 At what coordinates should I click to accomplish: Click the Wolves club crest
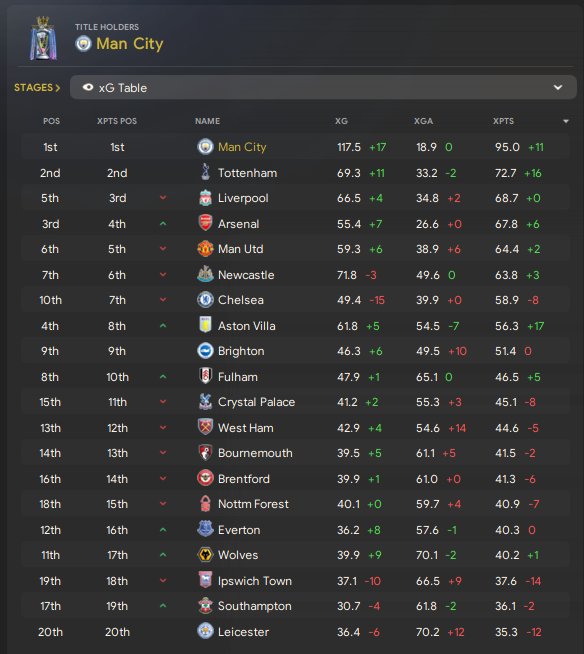pos(205,555)
